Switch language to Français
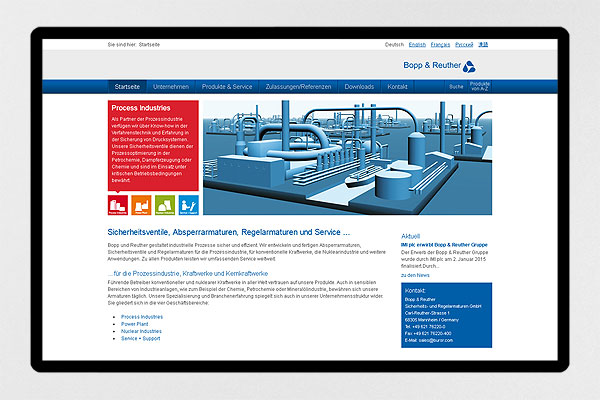Screen dimensions: 600x400 441,45
